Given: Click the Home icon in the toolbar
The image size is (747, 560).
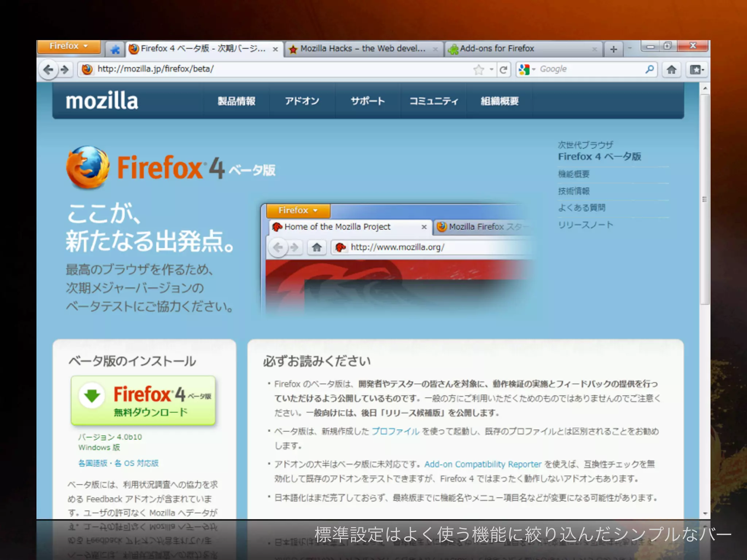Looking at the screenshot, I should [x=671, y=69].
